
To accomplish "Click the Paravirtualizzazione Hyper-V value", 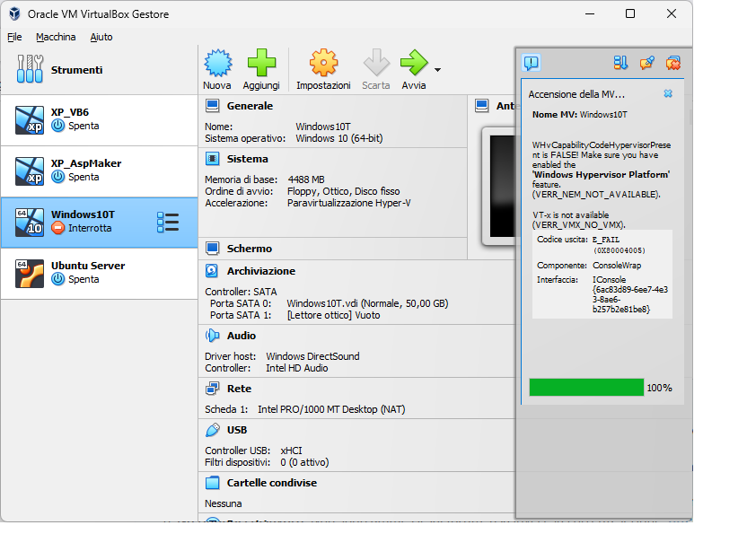I will (348, 203).
